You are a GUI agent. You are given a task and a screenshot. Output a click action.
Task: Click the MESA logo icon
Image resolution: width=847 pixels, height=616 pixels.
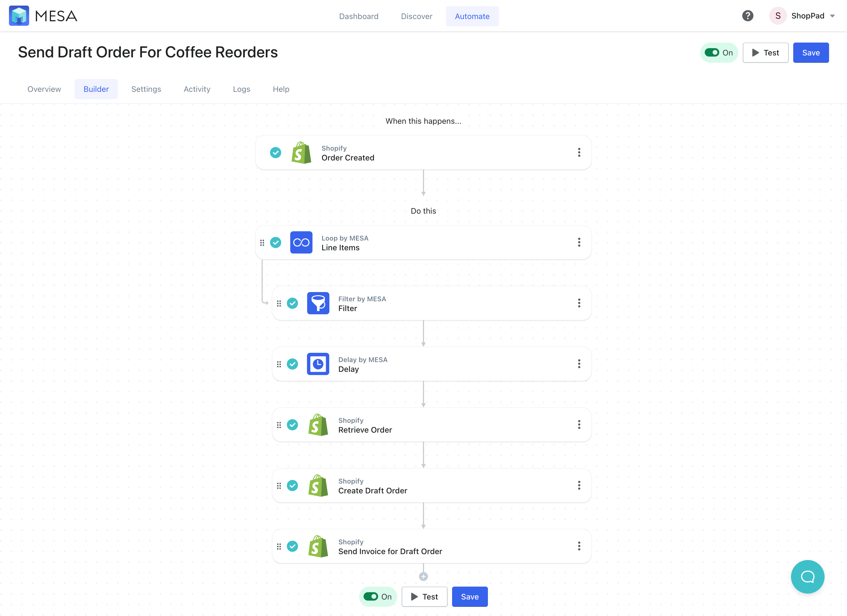click(x=19, y=16)
